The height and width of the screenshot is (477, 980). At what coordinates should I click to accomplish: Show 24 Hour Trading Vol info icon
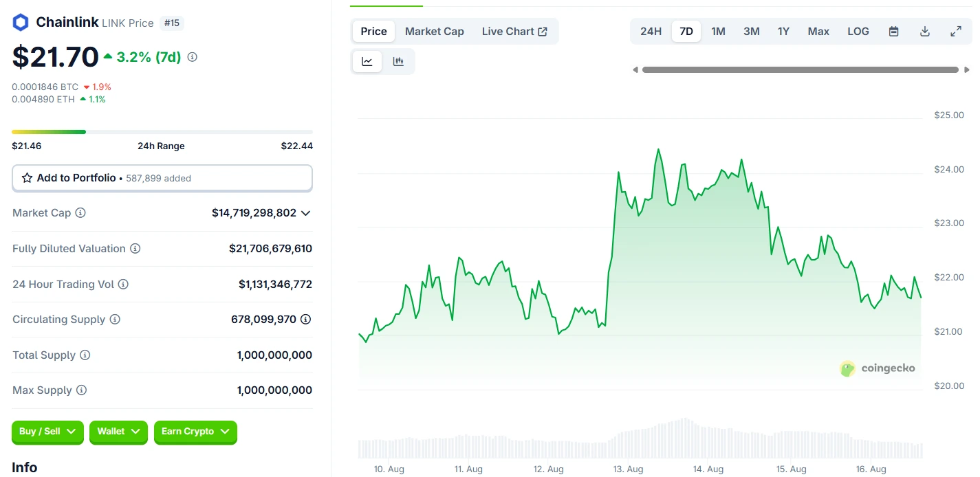click(123, 284)
